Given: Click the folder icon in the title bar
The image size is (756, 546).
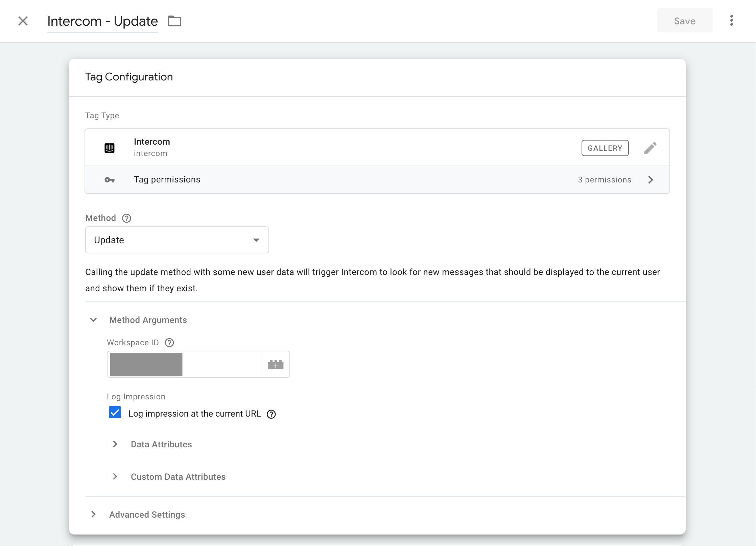Looking at the screenshot, I should (174, 21).
